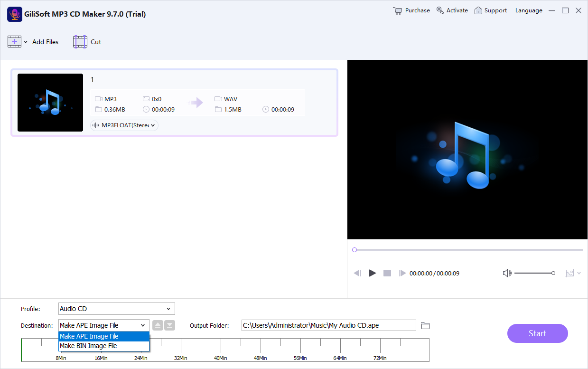The image size is (588, 369).
Task: Expand the Add Files dropdown arrow
Action: [26, 42]
